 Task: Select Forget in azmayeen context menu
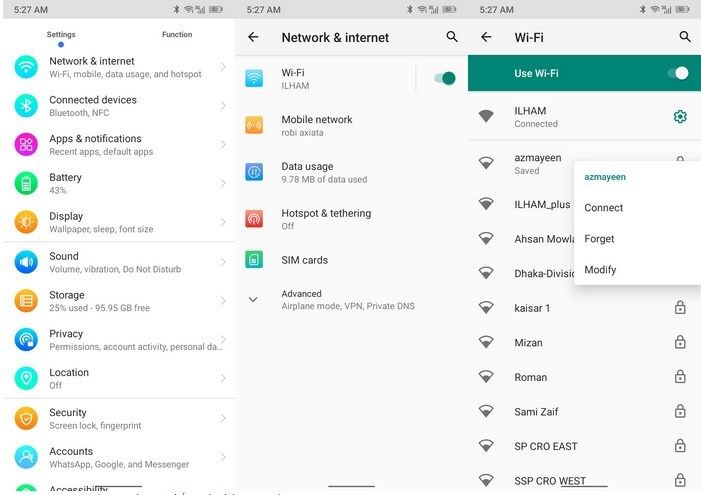[600, 239]
